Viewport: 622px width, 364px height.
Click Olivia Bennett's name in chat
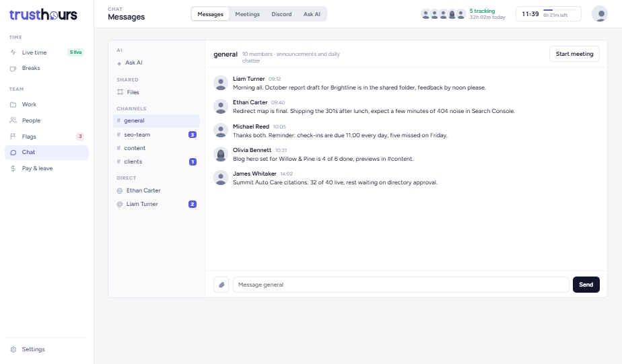point(252,150)
